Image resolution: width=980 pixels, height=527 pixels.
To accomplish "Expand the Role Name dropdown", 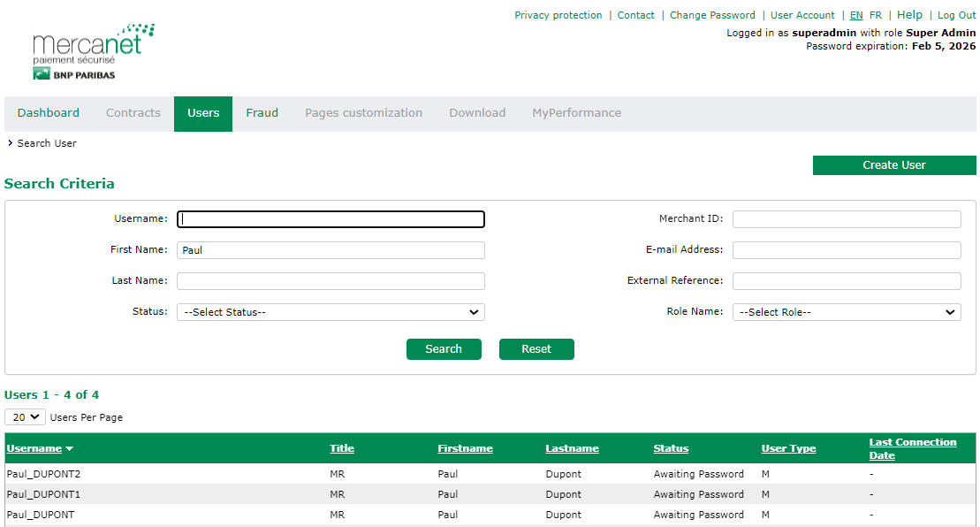I will 846,312.
